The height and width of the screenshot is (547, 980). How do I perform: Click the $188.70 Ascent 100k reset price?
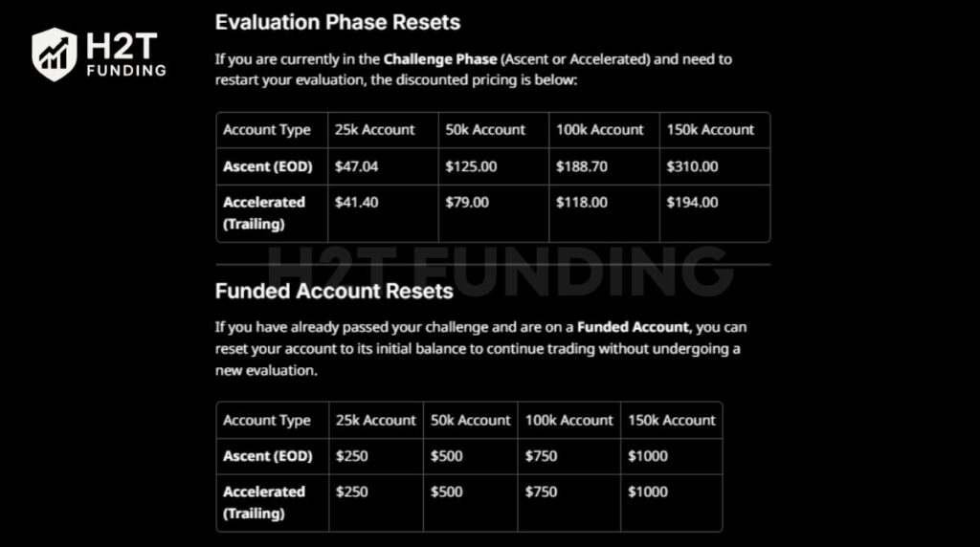click(x=581, y=166)
